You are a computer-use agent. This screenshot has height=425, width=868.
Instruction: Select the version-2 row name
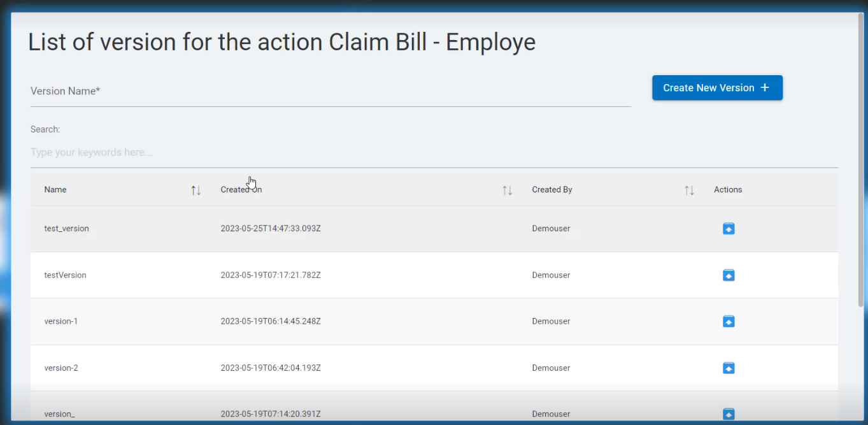[x=61, y=368]
